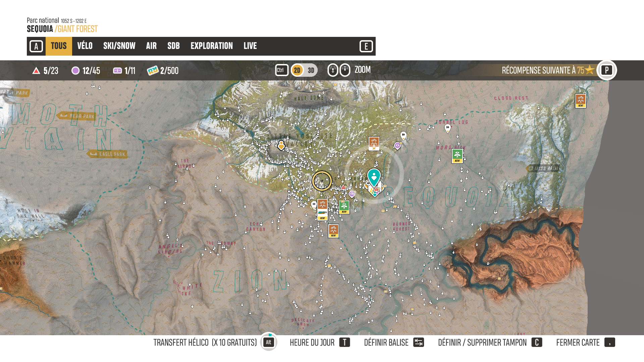This screenshot has width=644, height=362.
Task: Click the SEQUOIA / GIANT FOREST heading
Action: pyautogui.click(x=62, y=29)
